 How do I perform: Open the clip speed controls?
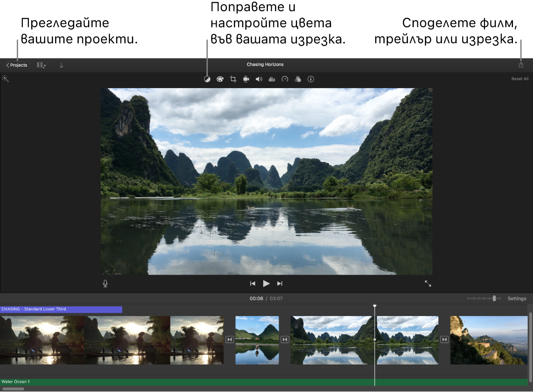point(285,79)
